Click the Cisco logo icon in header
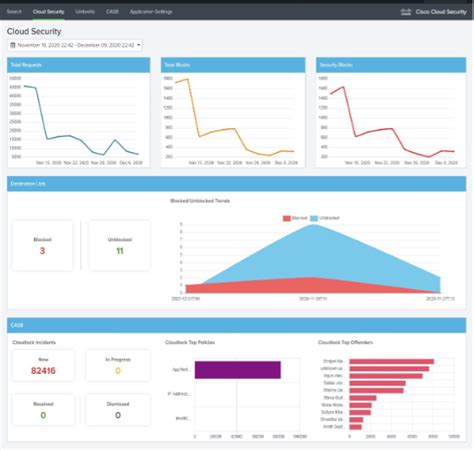This screenshot has width=474, height=450. pyautogui.click(x=406, y=12)
